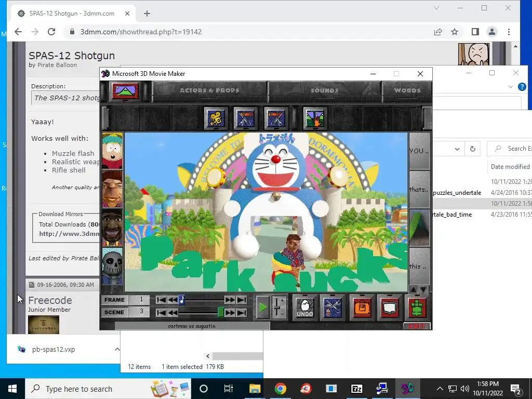Open the Scenes backgrounds tab in 3D Movie Maker
532x399 pixels.
(126, 91)
